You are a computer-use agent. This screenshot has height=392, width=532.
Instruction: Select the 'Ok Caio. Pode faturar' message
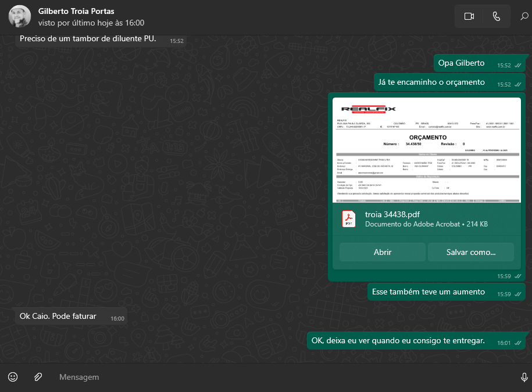click(x=58, y=317)
